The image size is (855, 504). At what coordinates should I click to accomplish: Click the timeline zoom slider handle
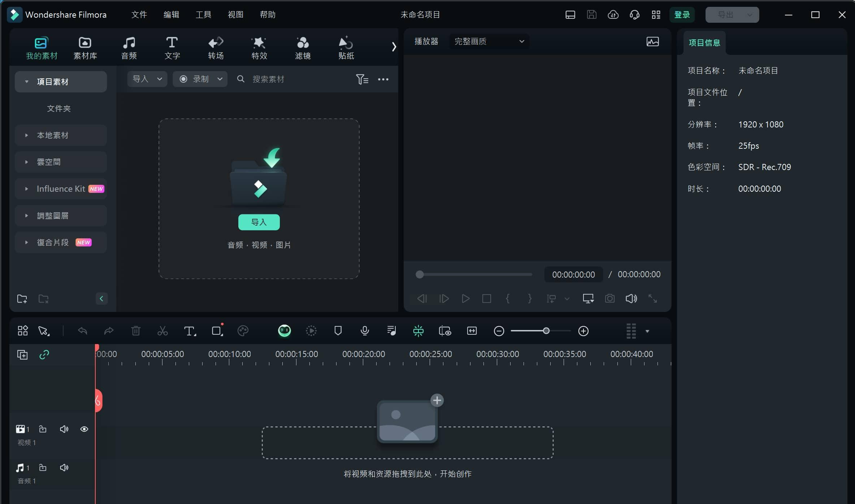coord(546,331)
